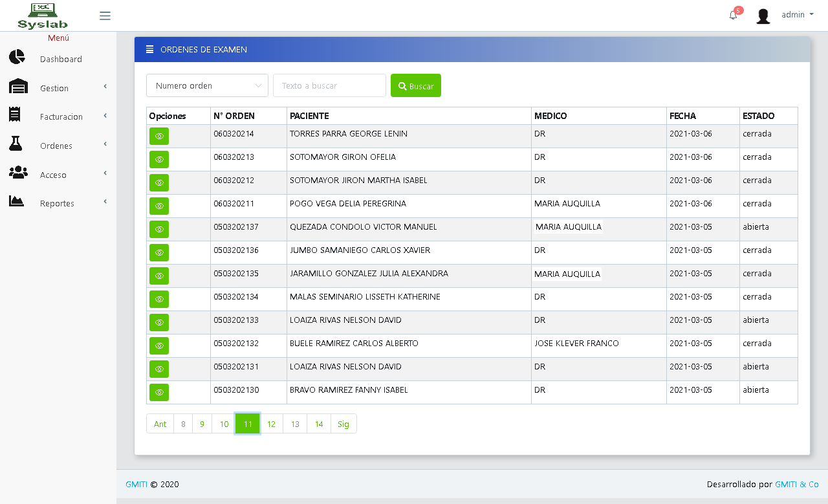Viewport: 828px width, 504px height.
Task: Select Acceso in the sidebar menu
Action: point(53,175)
